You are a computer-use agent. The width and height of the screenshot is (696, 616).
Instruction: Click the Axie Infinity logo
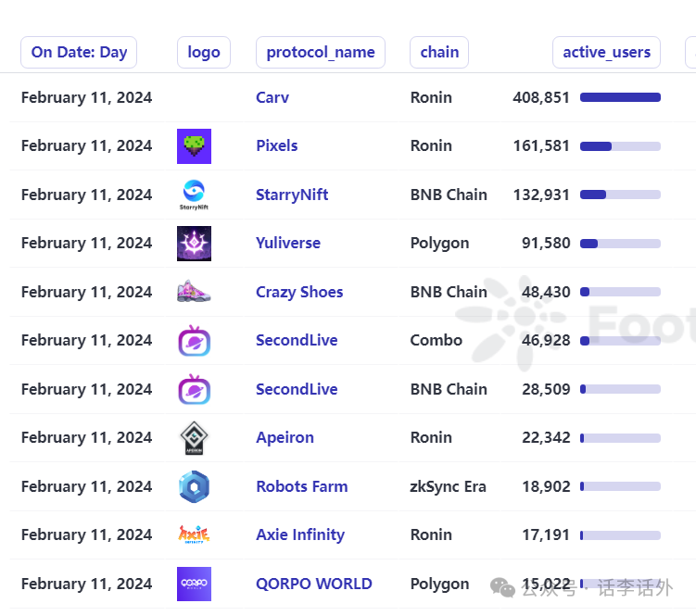tap(194, 534)
